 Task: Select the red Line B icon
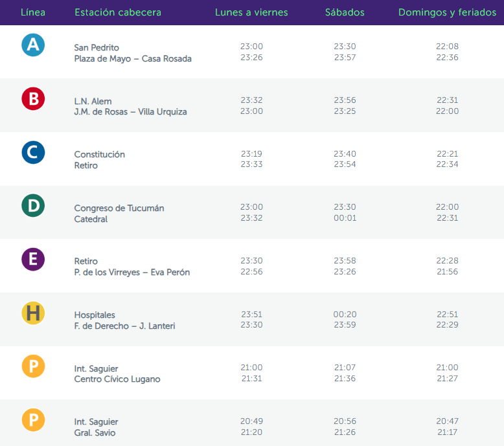[x=33, y=98]
